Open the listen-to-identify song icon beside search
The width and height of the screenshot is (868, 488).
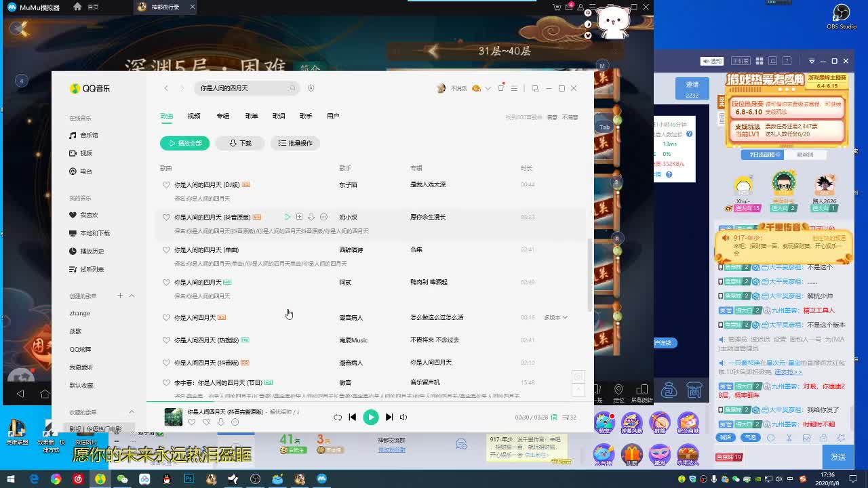pos(311,88)
